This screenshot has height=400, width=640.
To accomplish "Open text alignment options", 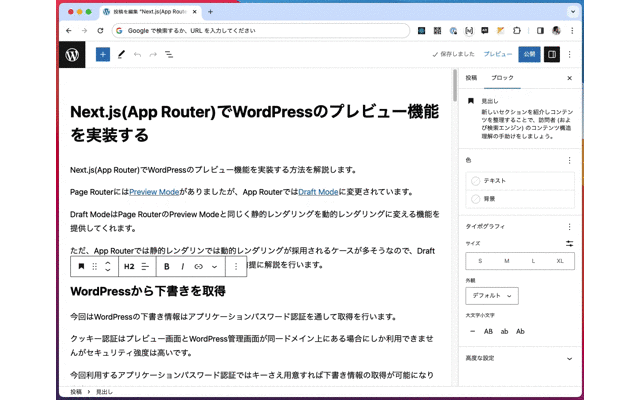I will click(145, 267).
